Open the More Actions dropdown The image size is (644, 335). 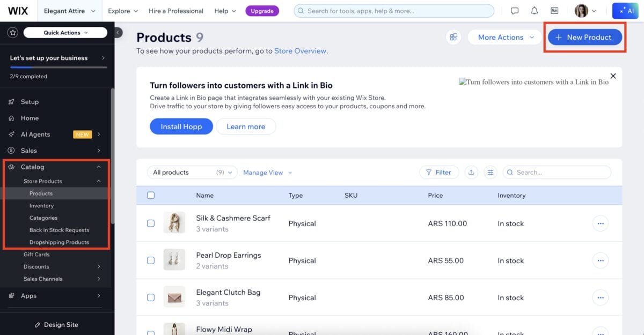click(503, 37)
